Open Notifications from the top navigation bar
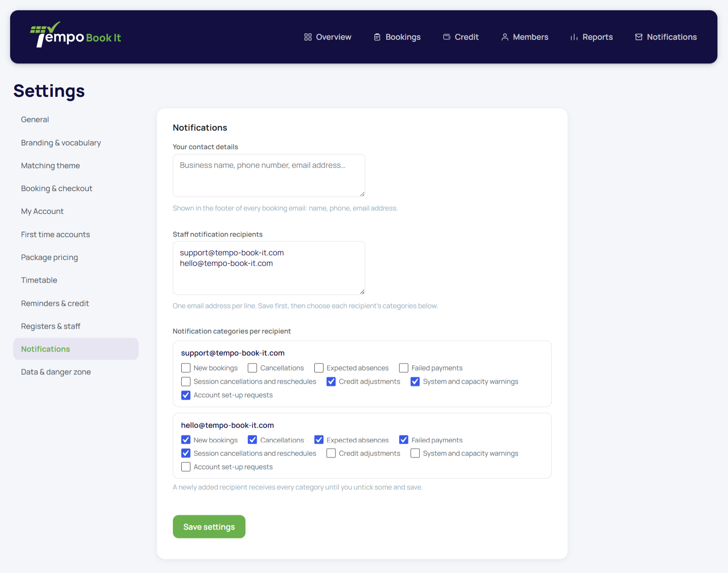This screenshot has height=573, width=728. [666, 37]
